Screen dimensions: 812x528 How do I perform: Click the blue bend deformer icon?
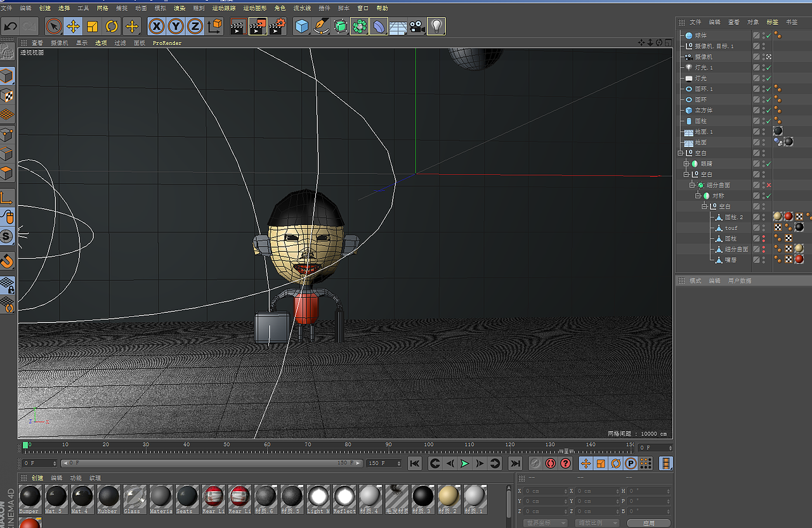[379, 26]
